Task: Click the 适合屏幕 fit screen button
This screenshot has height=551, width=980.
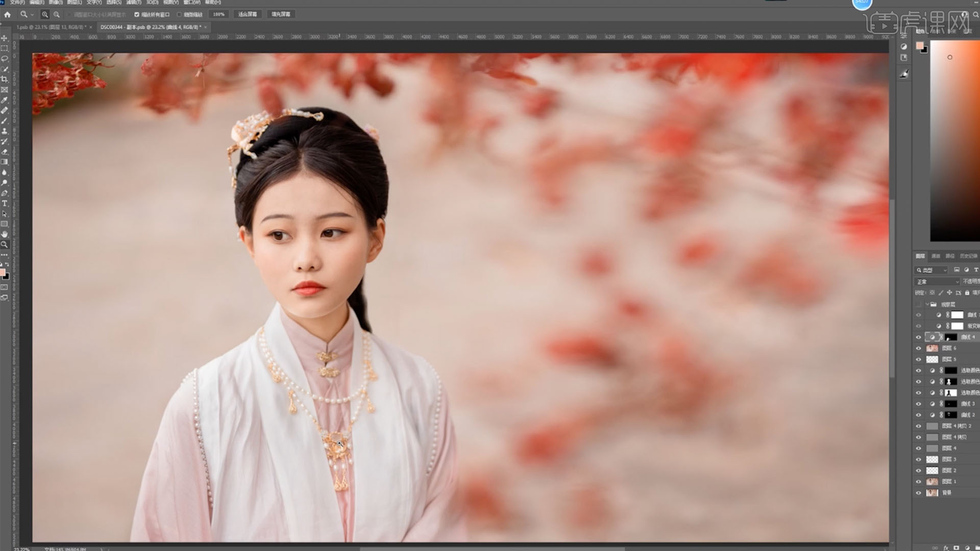Action: (248, 14)
